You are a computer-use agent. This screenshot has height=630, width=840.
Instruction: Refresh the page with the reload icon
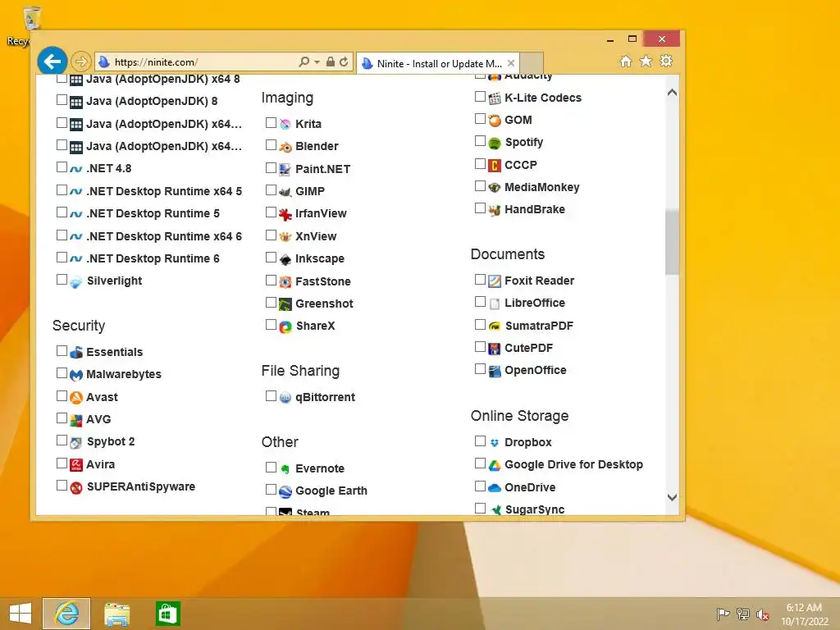(x=344, y=62)
